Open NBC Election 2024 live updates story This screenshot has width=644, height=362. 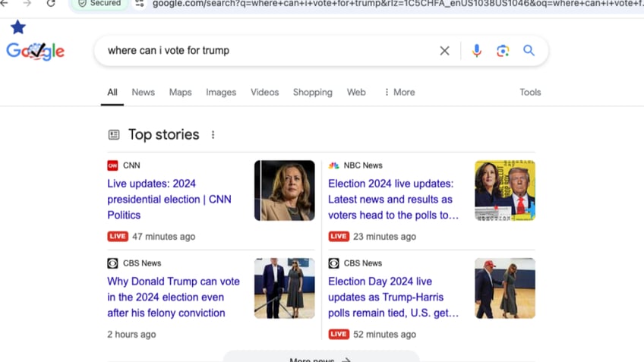[393, 199]
